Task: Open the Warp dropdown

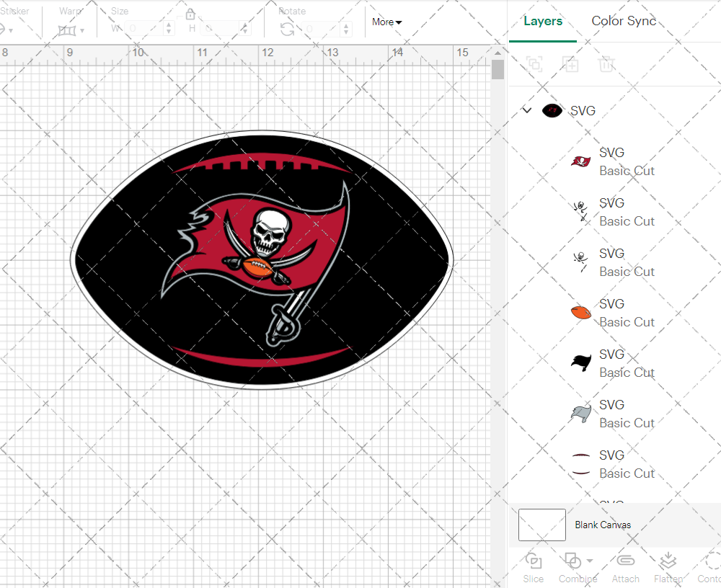Action: 71,30
